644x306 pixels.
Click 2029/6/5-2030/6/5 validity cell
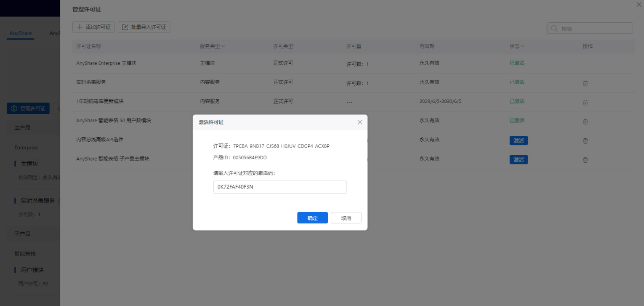point(440,102)
